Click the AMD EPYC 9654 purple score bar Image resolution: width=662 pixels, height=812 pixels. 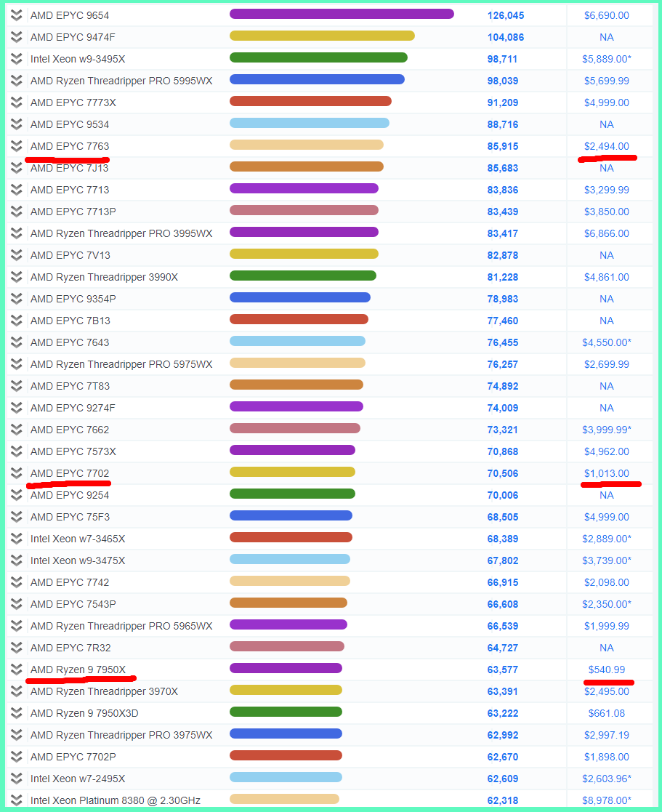(342, 14)
